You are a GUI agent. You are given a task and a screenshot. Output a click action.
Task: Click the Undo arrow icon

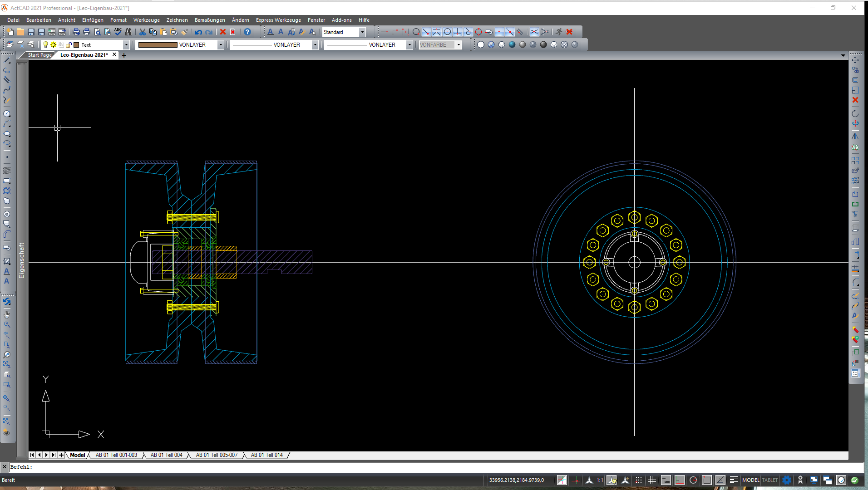point(198,32)
